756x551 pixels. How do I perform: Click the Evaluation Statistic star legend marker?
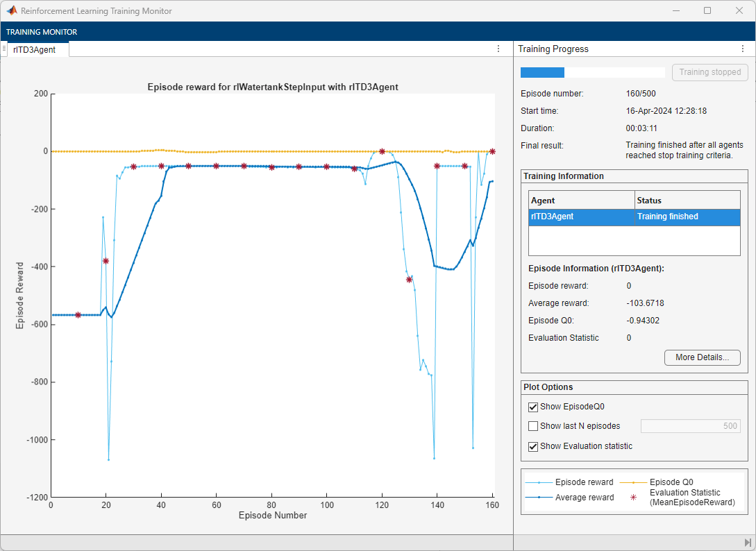pyautogui.click(x=633, y=498)
